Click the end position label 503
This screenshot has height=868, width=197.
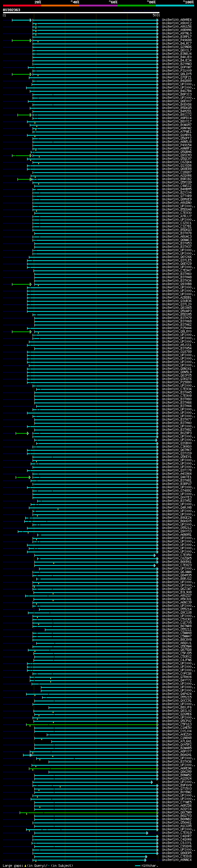(155, 15)
